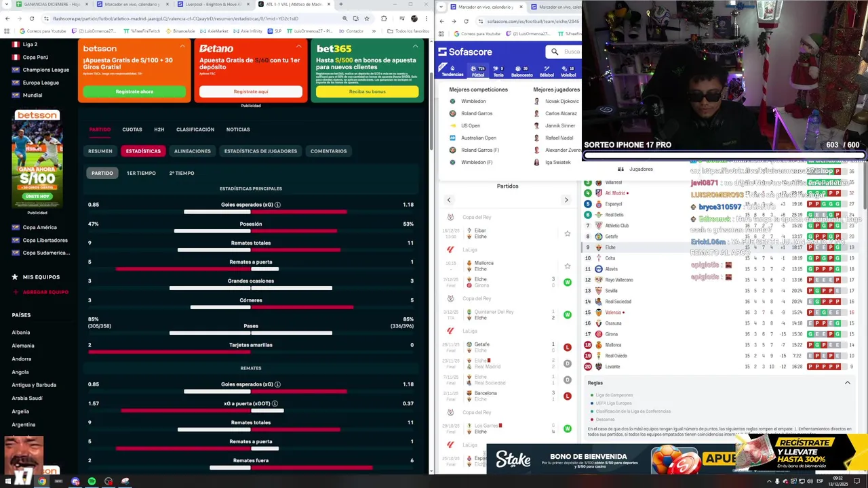
Task: Select Argentina in the countries list
Action: click(24, 424)
